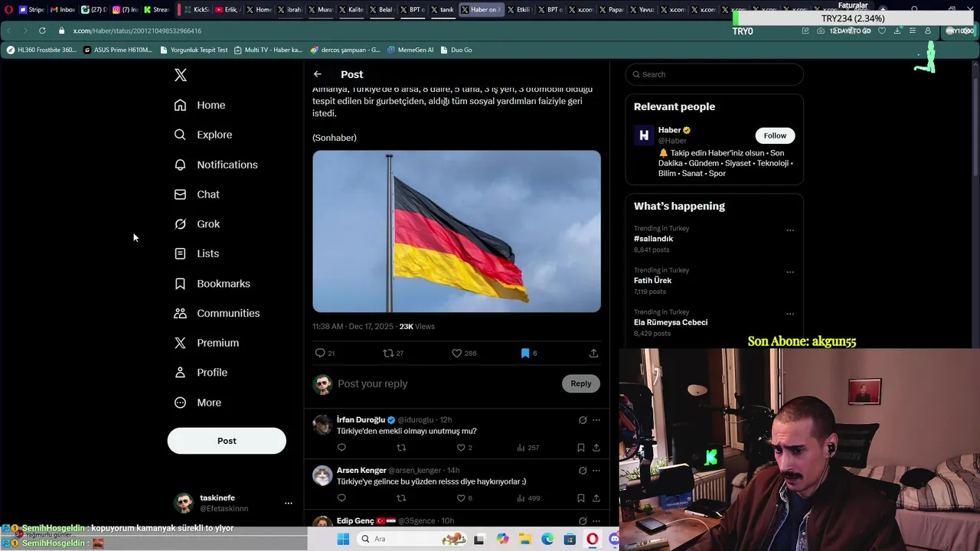The height and width of the screenshot is (551, 980).
Task: Click the white Post button in sidebar
Action: tap(227, 441)
